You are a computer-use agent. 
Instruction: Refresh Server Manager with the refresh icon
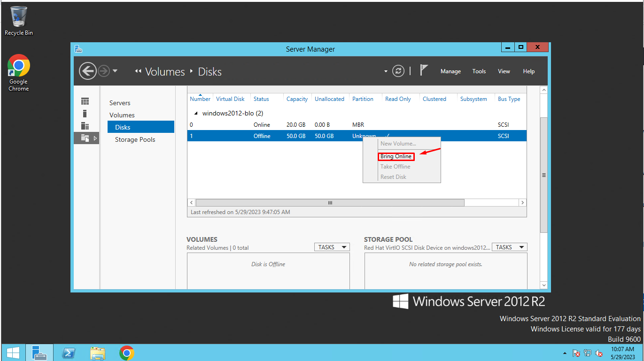pyautogui.click(x=398, y=71)
